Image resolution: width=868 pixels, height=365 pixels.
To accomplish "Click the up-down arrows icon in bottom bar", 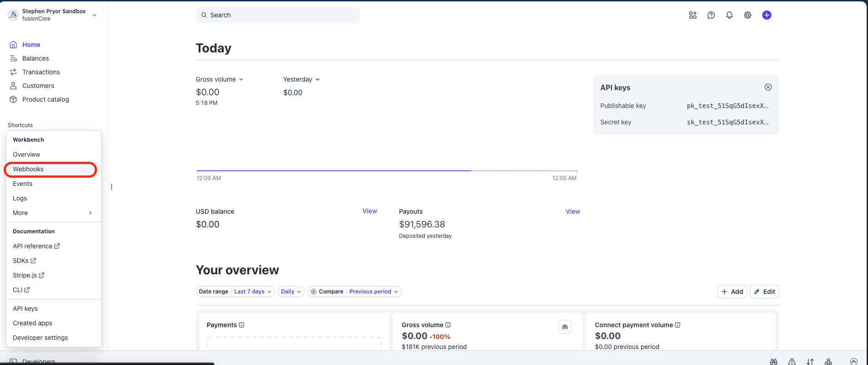I will coord(810,361).
